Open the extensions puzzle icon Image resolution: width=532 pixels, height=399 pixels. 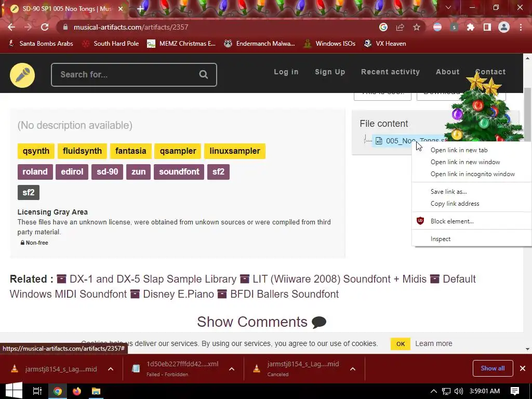tap(471, 27)
